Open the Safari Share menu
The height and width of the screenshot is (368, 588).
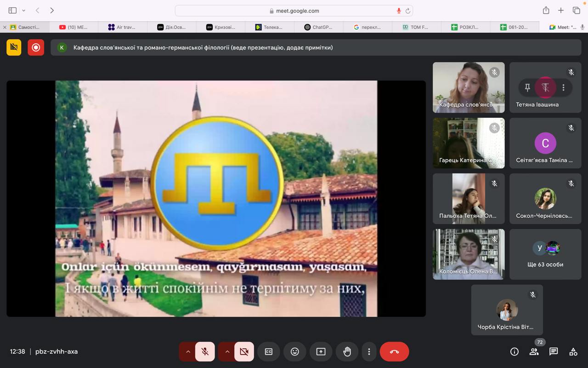click(x=546, y=10)
